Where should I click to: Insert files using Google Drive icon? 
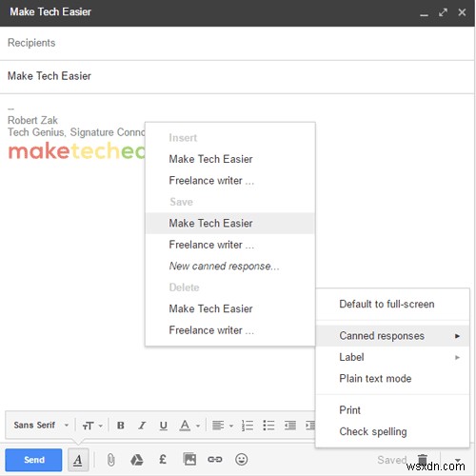(137, 460)
